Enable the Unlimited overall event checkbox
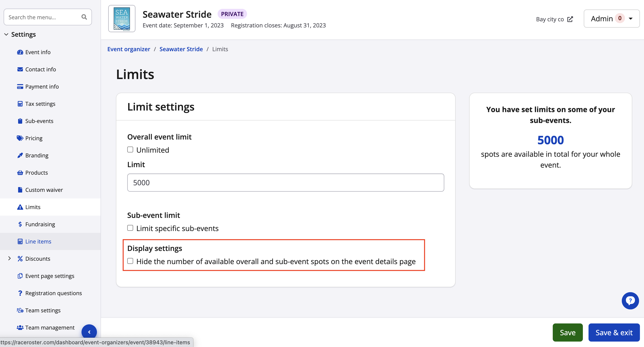 tap(130, 149)
